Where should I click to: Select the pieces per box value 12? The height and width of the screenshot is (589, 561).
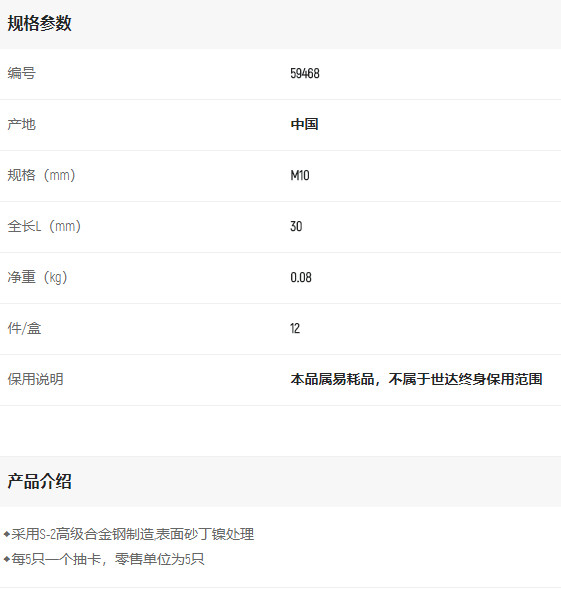(x=295, y=328)
